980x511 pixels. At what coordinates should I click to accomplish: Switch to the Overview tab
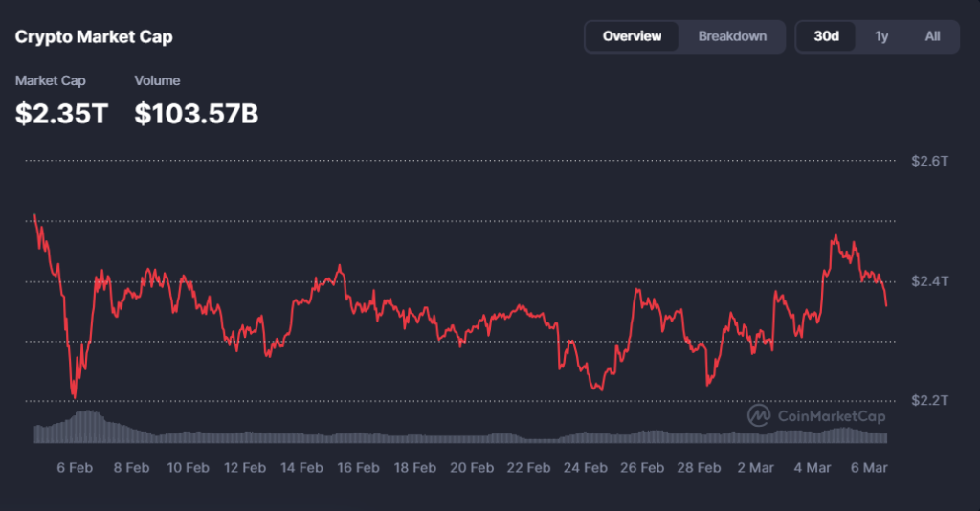click(x=632, y=36)
